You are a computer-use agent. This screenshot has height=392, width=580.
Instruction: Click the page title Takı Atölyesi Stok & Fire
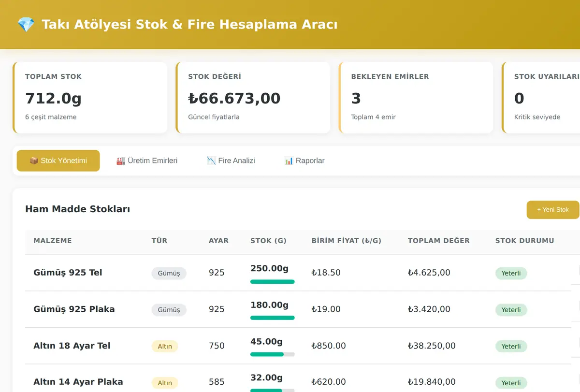(189, 25)
